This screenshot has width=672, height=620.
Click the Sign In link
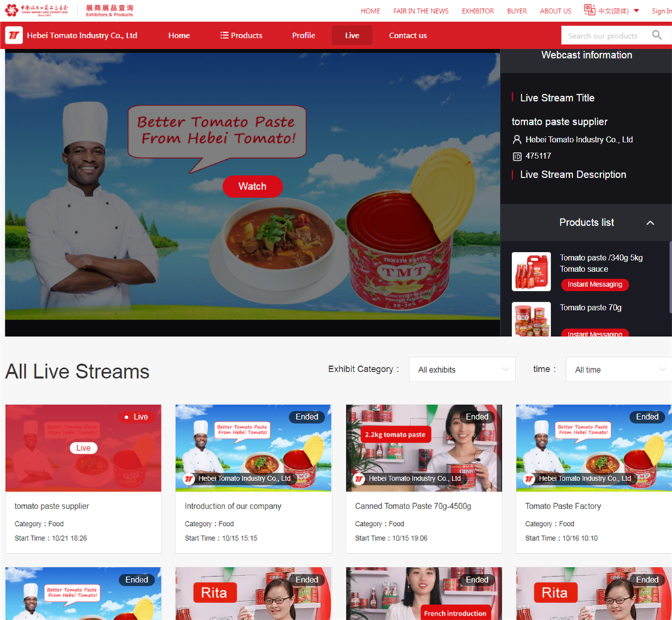tap(661, 11)
